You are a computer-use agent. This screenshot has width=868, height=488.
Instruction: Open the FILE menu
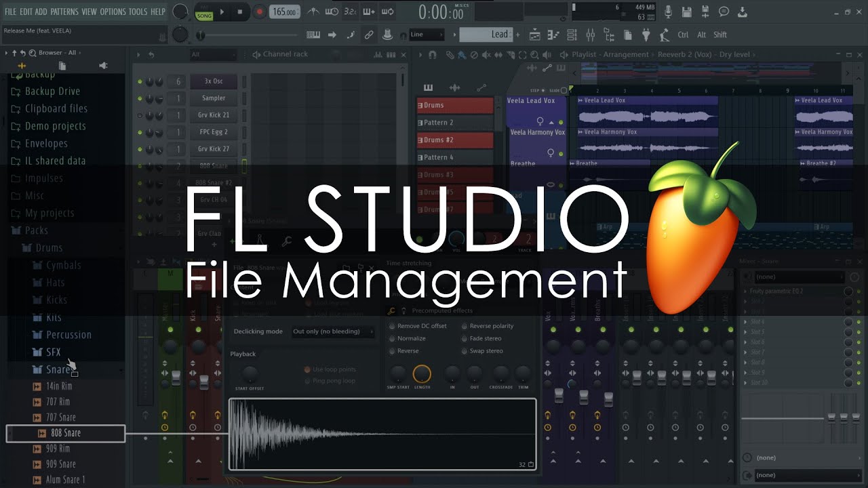point(10,12)
